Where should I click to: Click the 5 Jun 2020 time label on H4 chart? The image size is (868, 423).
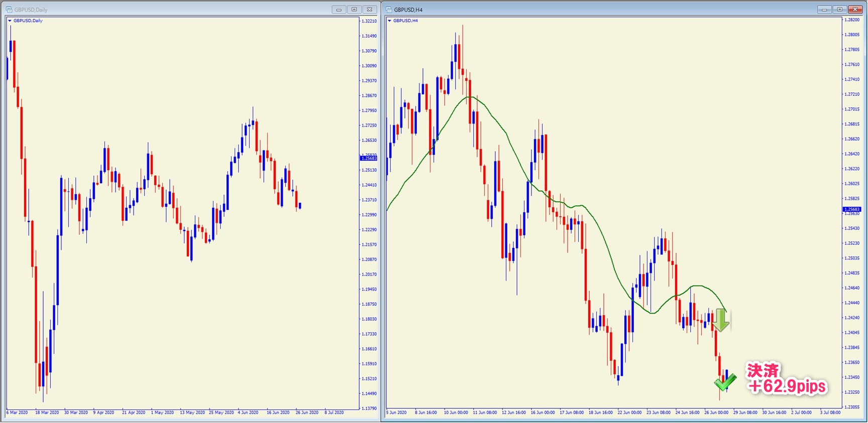pos(397,412)
